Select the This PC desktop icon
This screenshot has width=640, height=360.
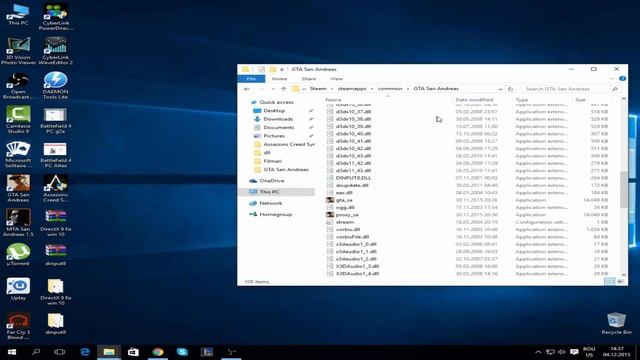(18, 15)
